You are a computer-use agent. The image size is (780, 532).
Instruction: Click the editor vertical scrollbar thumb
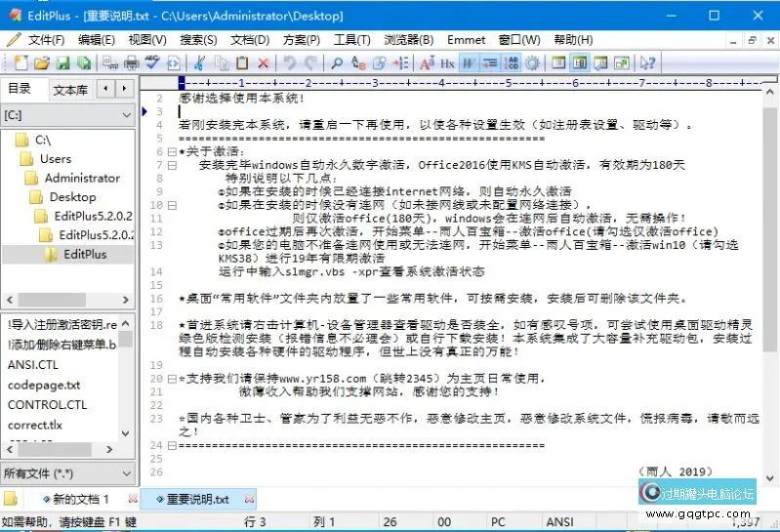coord(769,229)
